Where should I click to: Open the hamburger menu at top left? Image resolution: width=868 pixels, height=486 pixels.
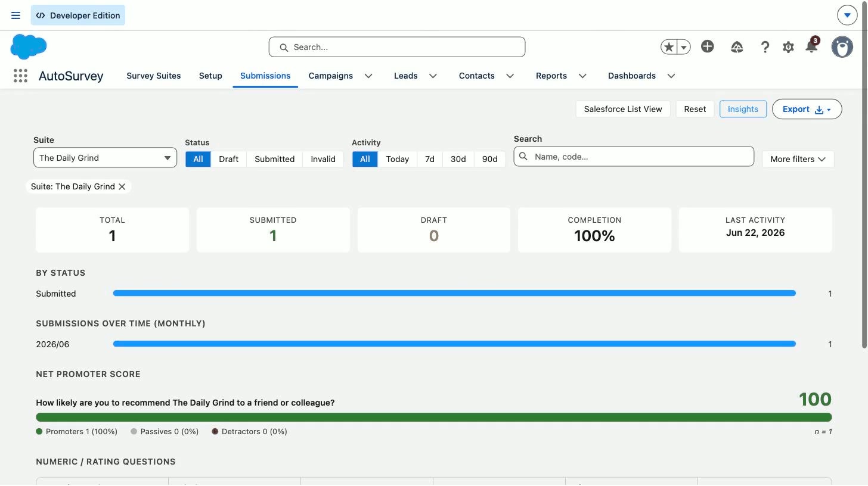click(15, 15)
